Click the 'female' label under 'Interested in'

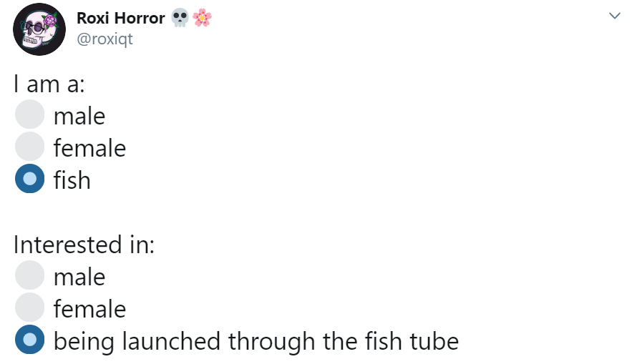(89, 309)
